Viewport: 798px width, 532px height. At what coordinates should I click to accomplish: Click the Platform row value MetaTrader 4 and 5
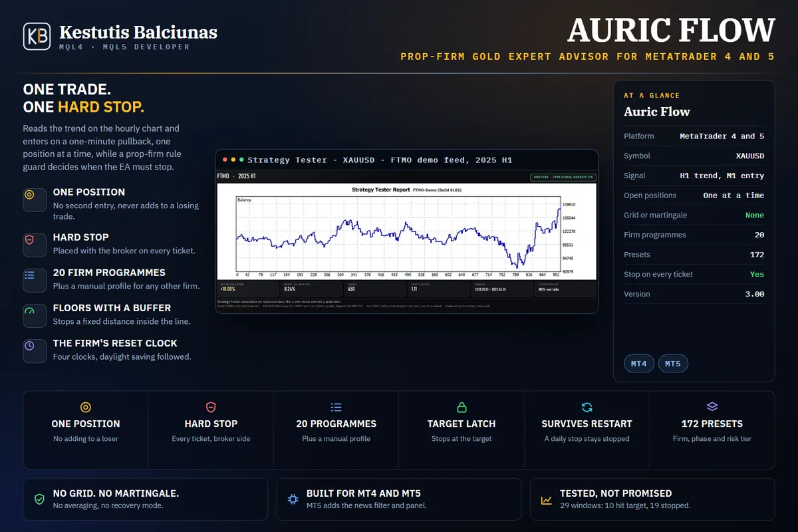pos(722,136)
